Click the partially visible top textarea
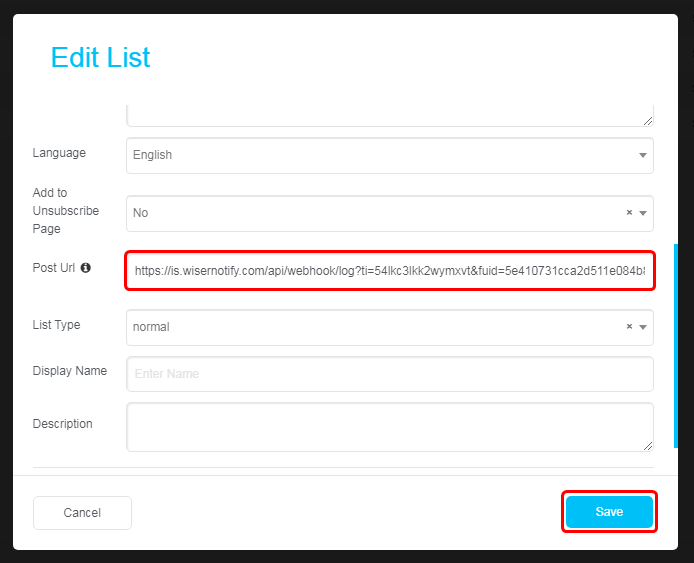The width and height of the screenshot is (694, 563). coord(389,116)
